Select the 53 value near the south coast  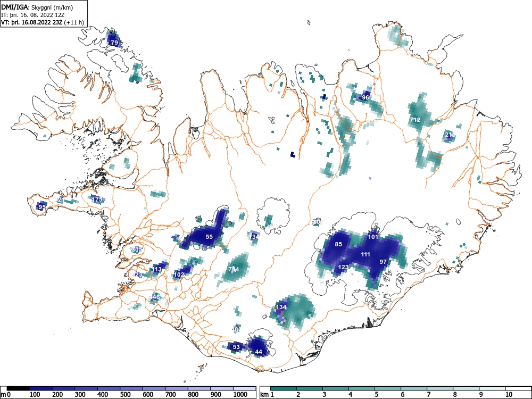click(x=236, y=347)
